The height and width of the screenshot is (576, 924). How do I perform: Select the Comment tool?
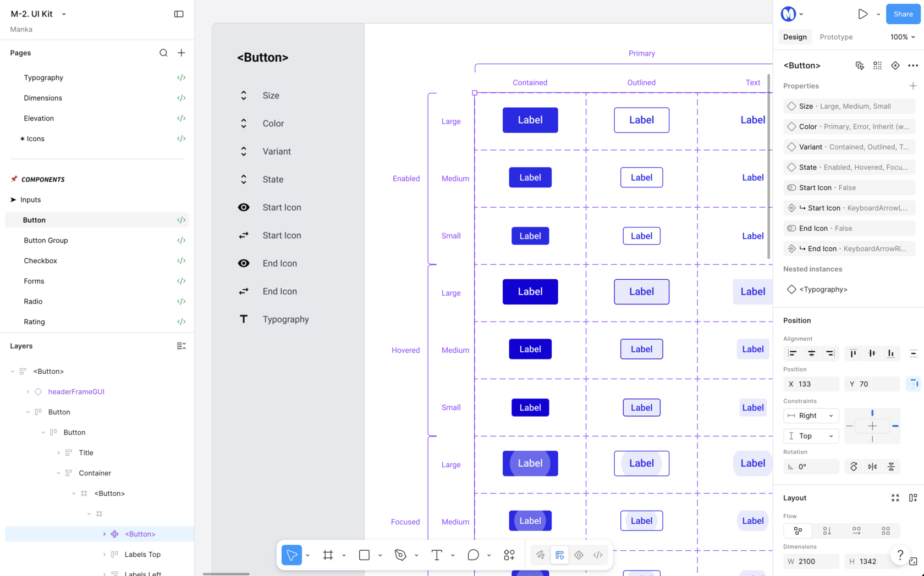473,555
